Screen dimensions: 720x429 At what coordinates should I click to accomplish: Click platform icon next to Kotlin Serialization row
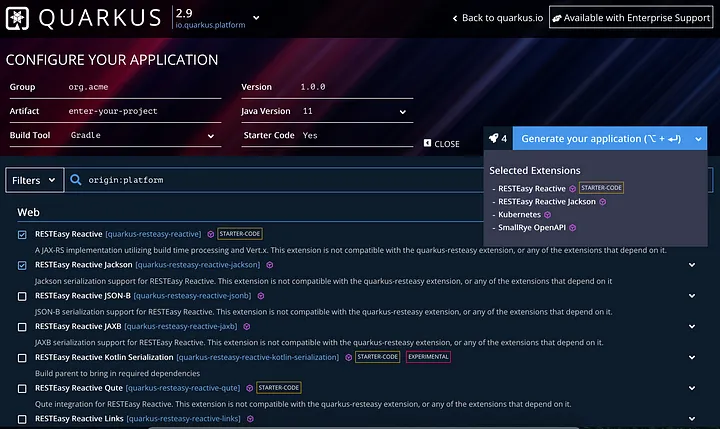349,357
